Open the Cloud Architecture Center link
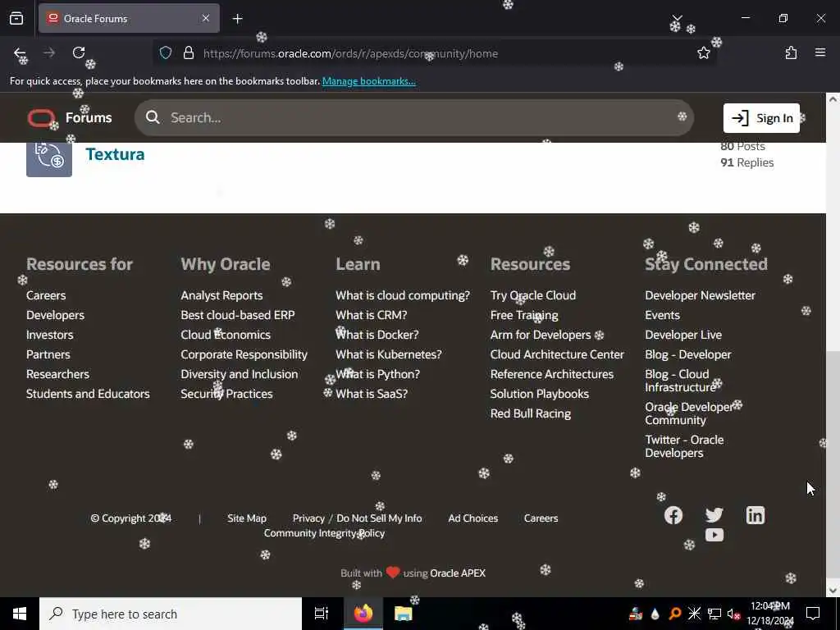Screen dimensions: 840x630 click(x=557, y=354)
